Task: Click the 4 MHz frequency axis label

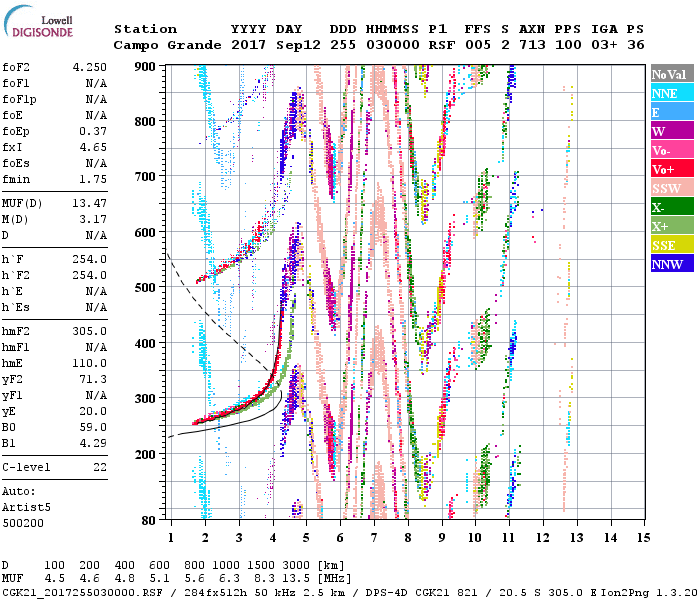Action: [273, 538]
